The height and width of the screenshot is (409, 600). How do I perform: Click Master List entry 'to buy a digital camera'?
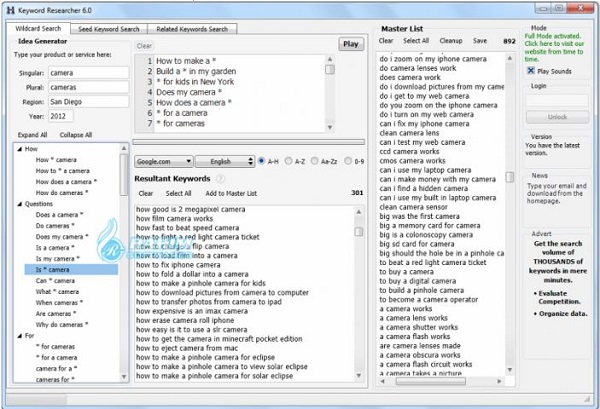point(418,281)
